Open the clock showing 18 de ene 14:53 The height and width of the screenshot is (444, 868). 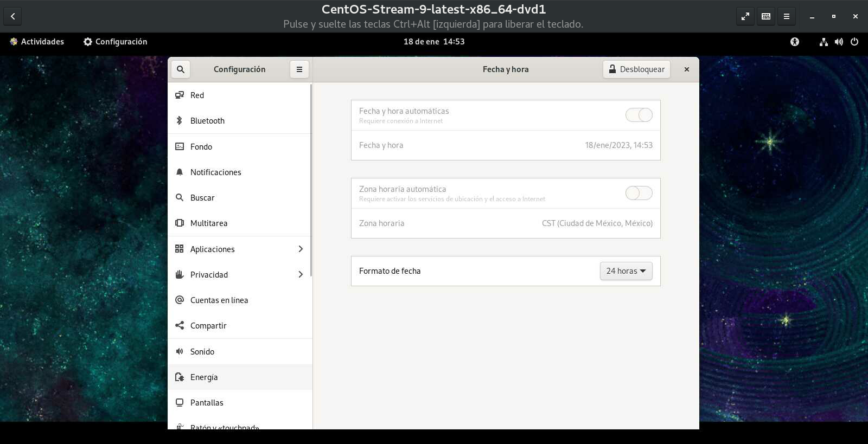tap(434, 42)
